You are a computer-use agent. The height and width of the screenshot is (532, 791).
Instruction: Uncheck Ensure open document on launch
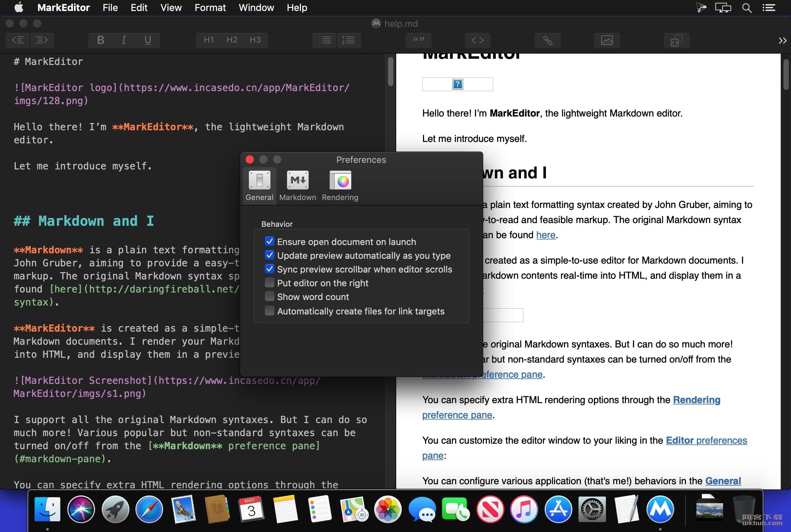(x=270, y=242)
